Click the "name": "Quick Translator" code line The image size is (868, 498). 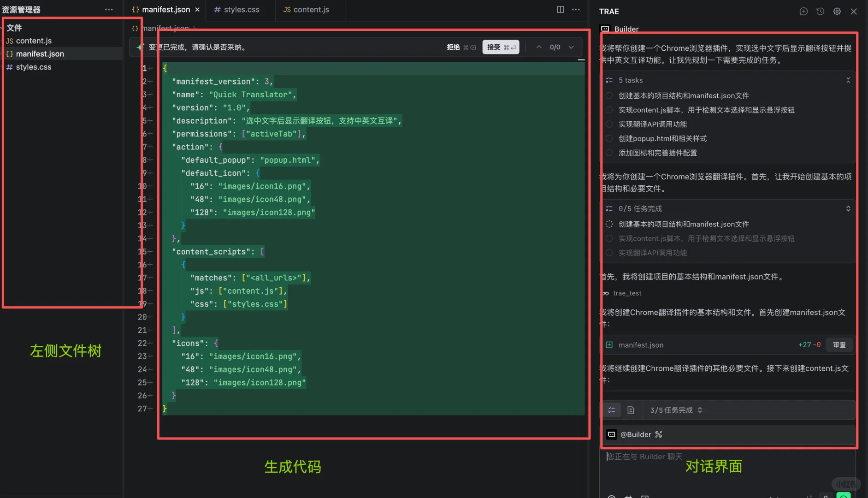click(x=234, y=95)
